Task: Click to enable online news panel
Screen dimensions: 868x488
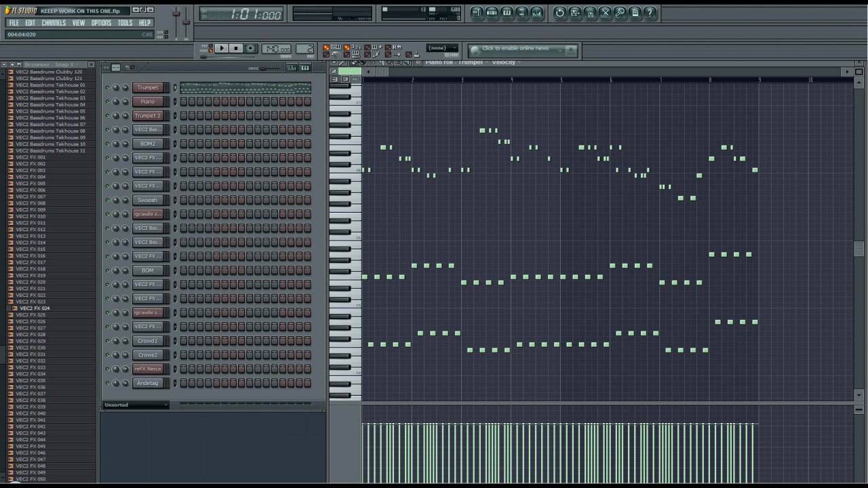Action: (x=524, y=50)
